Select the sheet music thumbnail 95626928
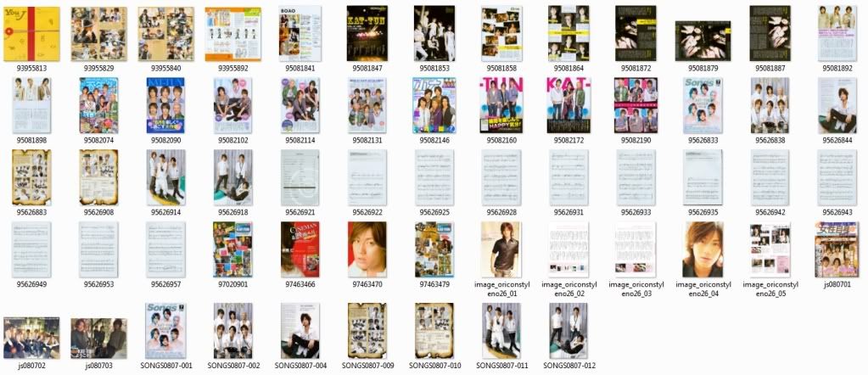868x375 pixels. pyautogui.click(x=501, y=177)
